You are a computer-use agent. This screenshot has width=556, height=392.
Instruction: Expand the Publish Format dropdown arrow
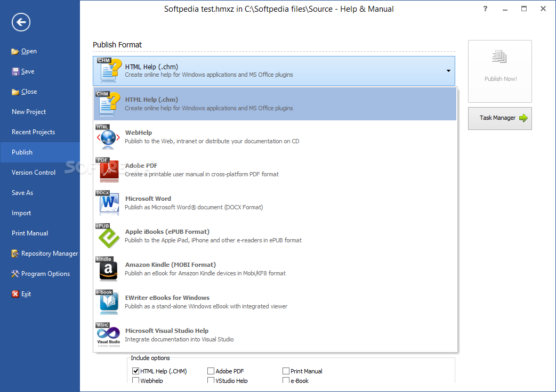click(448, 71)
